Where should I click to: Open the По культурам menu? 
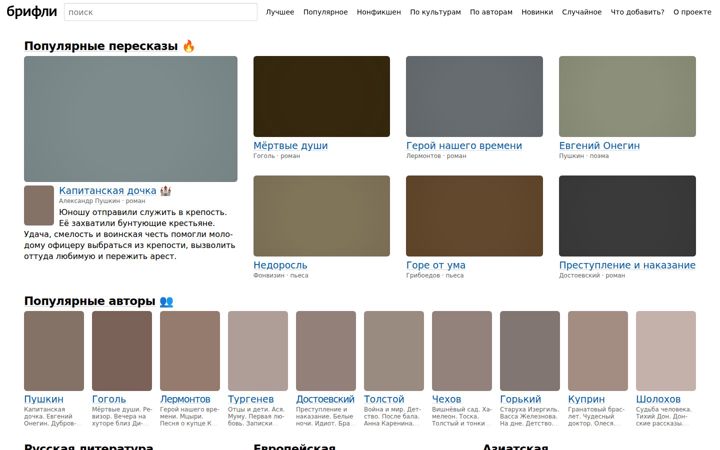(x=435, y=12)
